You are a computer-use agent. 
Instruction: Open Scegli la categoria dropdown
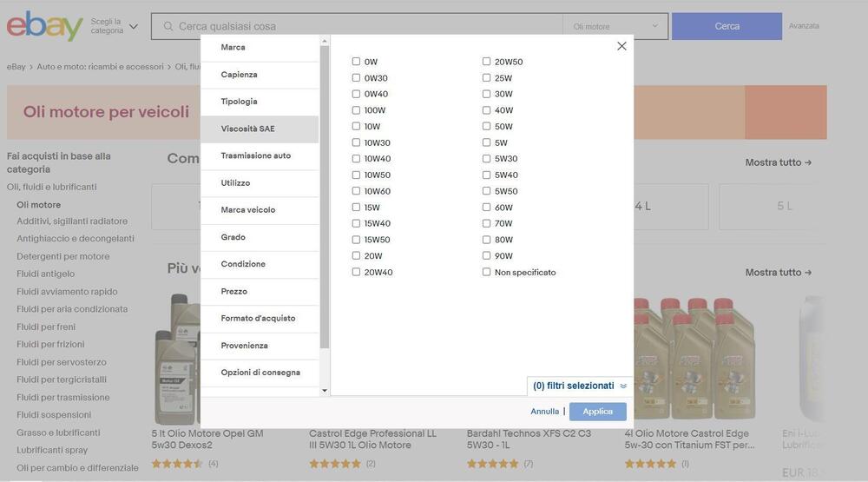coord(114,26)
